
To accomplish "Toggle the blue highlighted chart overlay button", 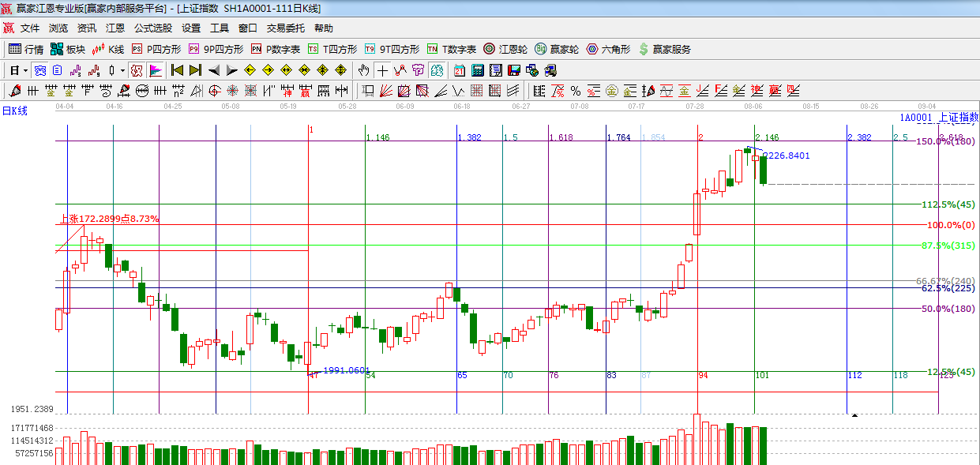I will click(x=39, y=70).
